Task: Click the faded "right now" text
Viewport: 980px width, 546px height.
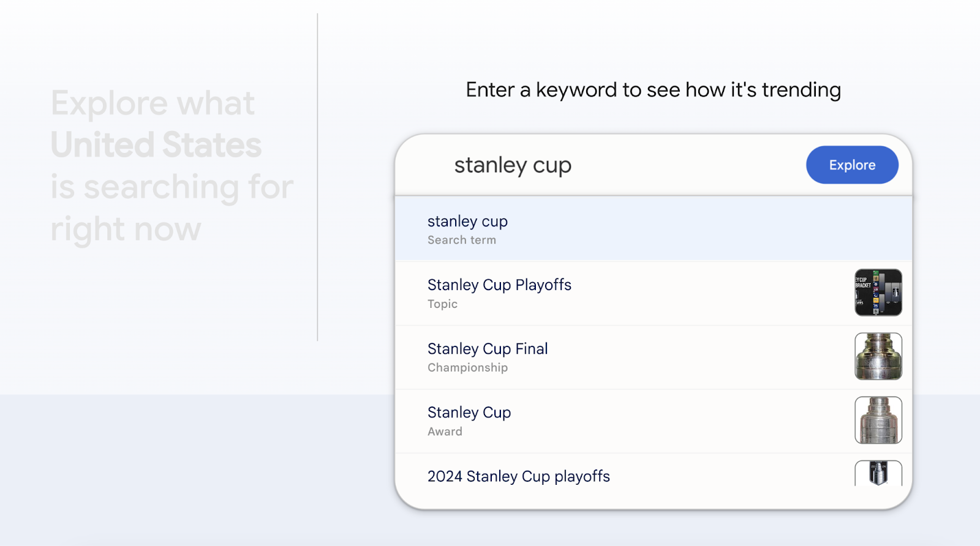Action: click(126, 229)
